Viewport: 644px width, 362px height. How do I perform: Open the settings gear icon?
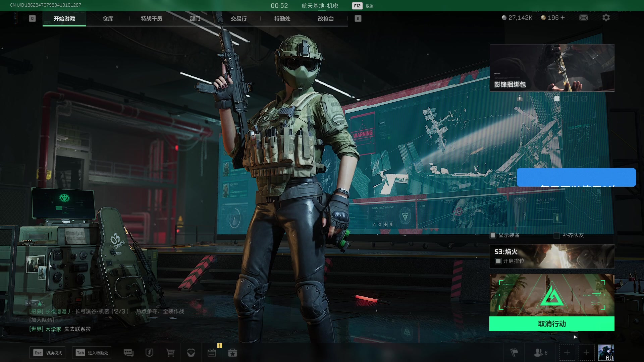click(x=606, y=18)
